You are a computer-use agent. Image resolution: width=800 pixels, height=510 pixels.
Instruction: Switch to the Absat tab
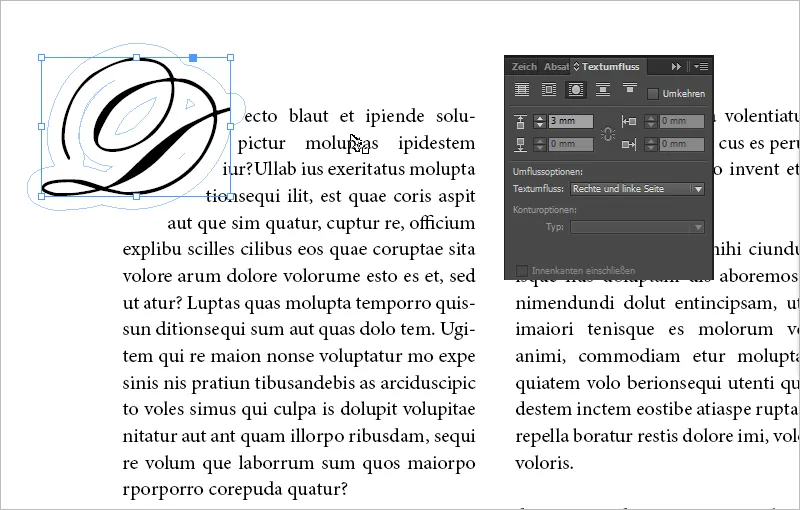click(556, 67)
